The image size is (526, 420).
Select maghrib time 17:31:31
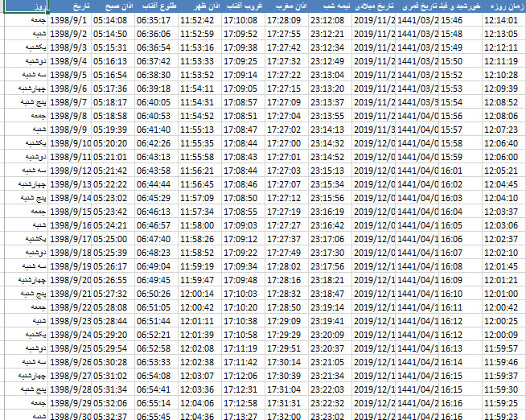pyautogui.click(x=286, y=403)
